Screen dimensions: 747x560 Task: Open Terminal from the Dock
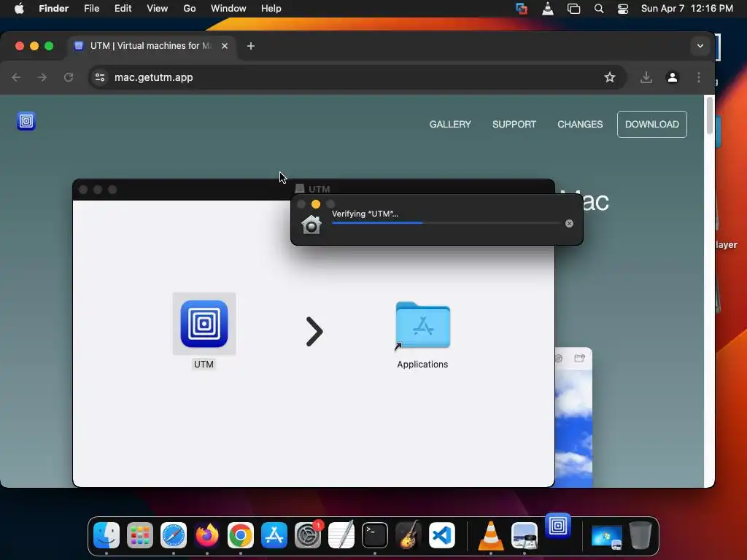pos(375,535)
